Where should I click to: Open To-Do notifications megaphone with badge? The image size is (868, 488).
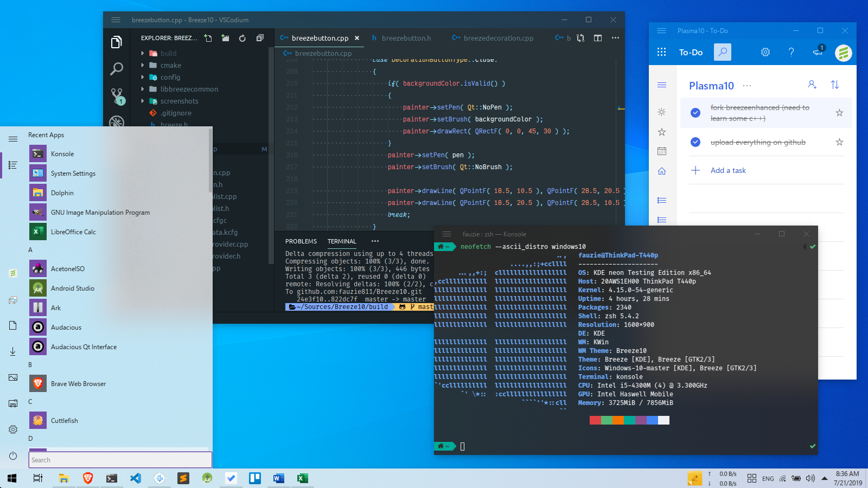click(818, 52)
